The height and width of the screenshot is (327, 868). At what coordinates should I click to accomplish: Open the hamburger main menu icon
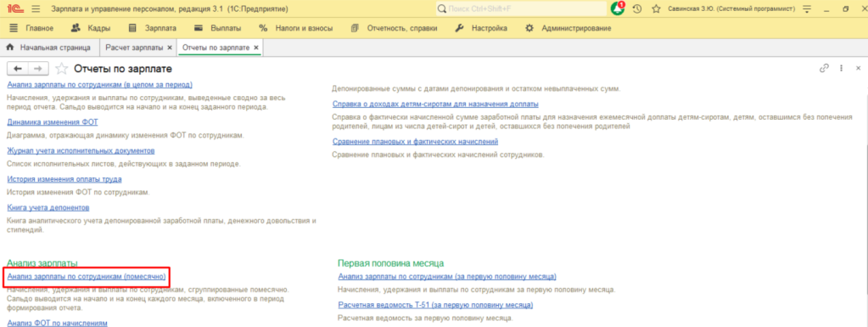pos(36,8)
